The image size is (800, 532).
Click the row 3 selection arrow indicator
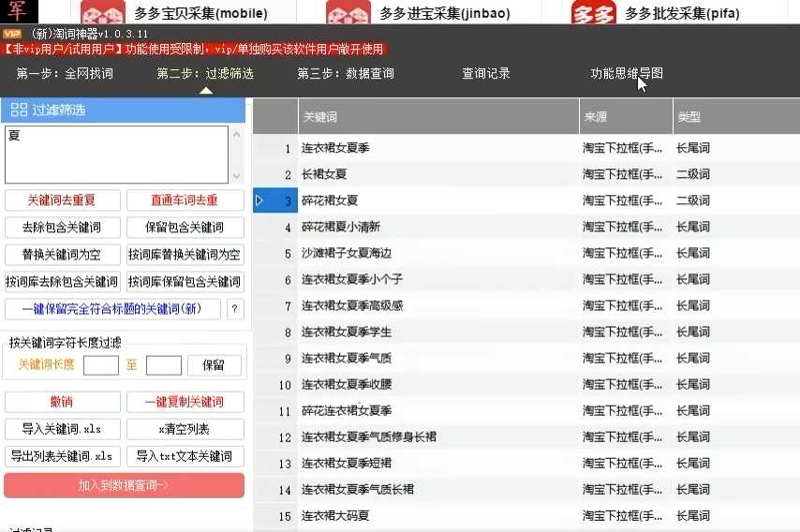tap(259, 200)
